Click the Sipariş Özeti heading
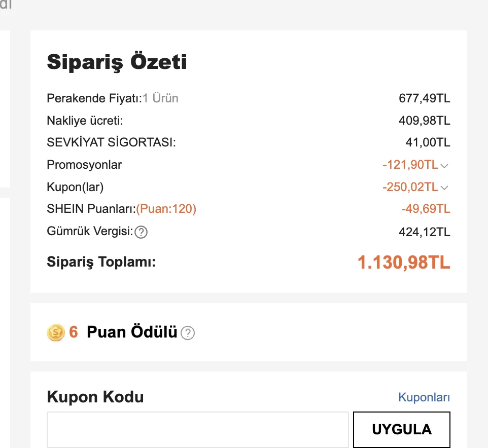The image size is (488, 448). click(x=117, y=62)
